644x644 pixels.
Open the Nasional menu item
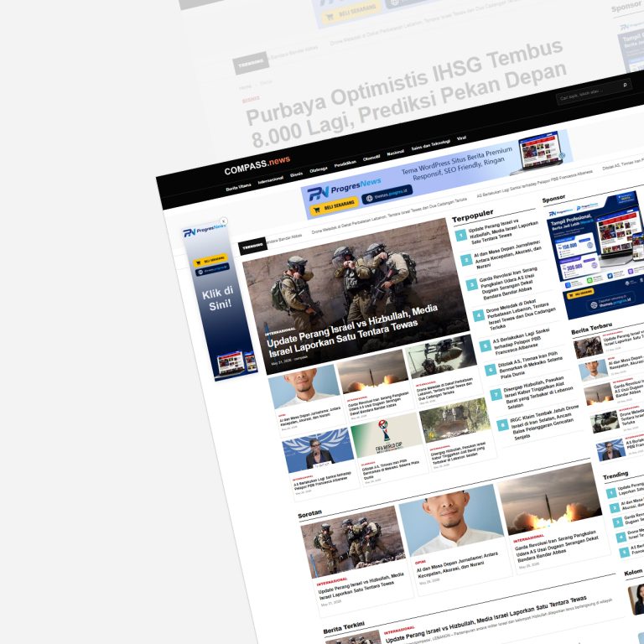click(396, 153)
